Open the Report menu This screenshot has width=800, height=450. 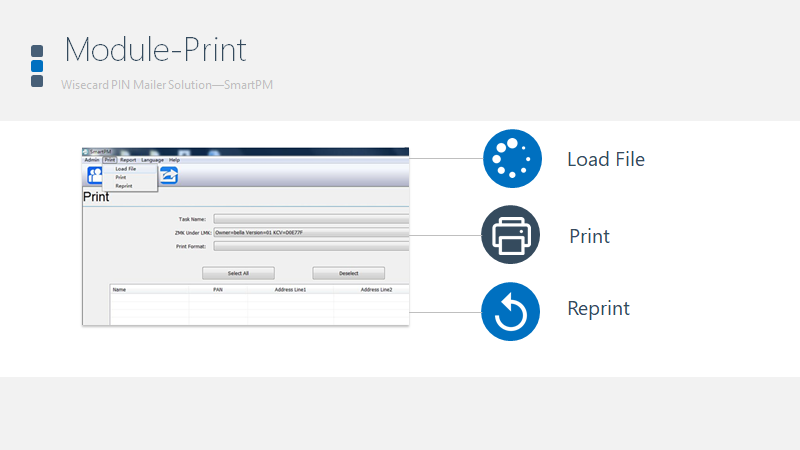click(x=128, y=160)
